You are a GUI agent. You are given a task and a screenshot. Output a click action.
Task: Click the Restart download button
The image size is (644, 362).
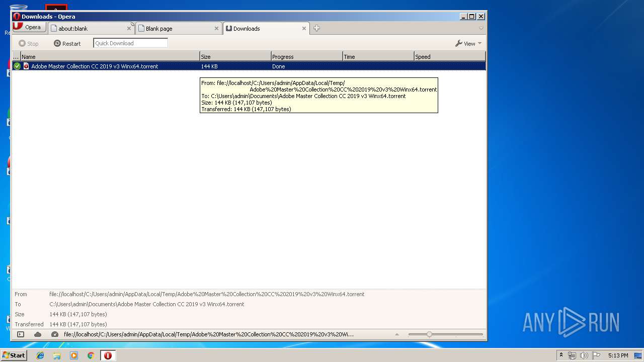[x=67, y=43]
